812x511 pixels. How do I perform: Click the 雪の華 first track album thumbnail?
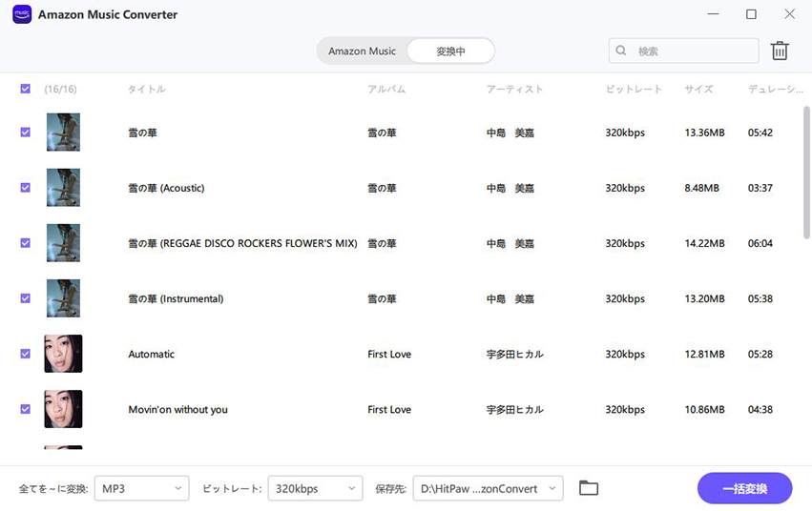[x=63, y=132]
